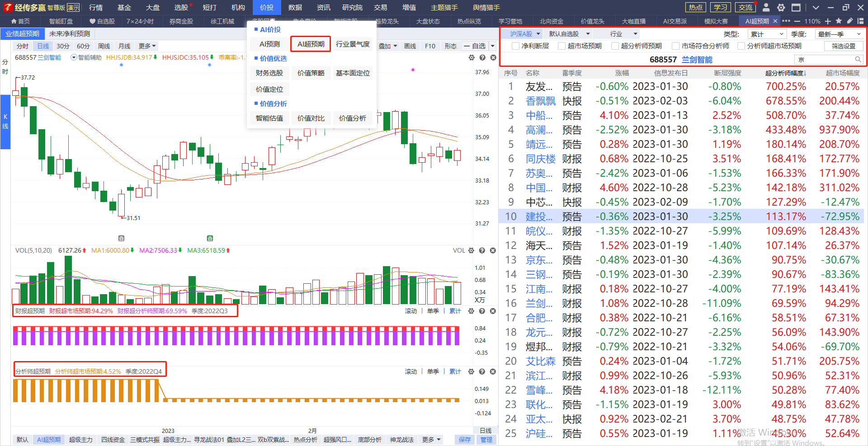Open VOL panel settings gear
Viewport: 868px width, 446px height.
[x=471, y=250]
